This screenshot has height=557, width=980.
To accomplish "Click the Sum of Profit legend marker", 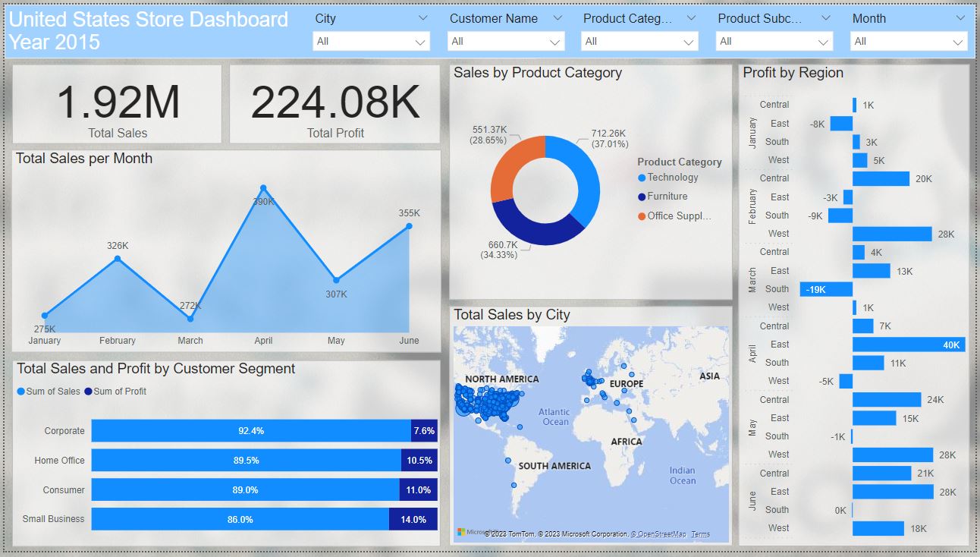I will [88, 392].
